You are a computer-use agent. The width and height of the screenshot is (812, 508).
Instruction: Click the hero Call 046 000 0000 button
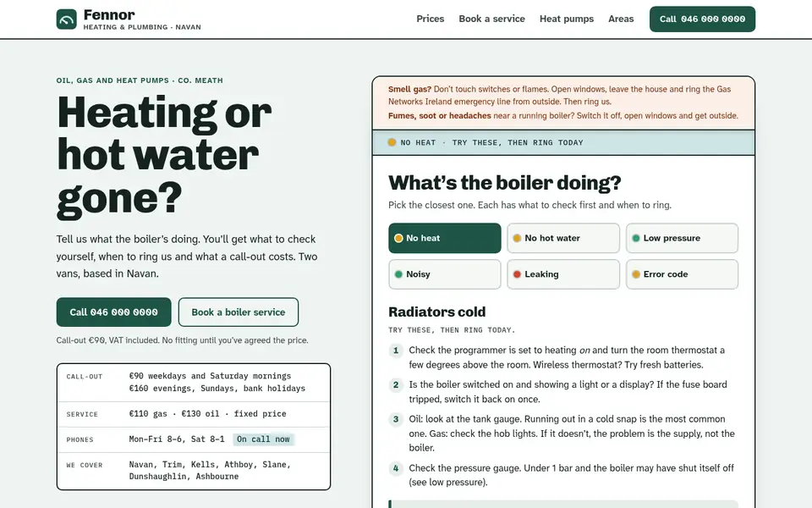114,312
